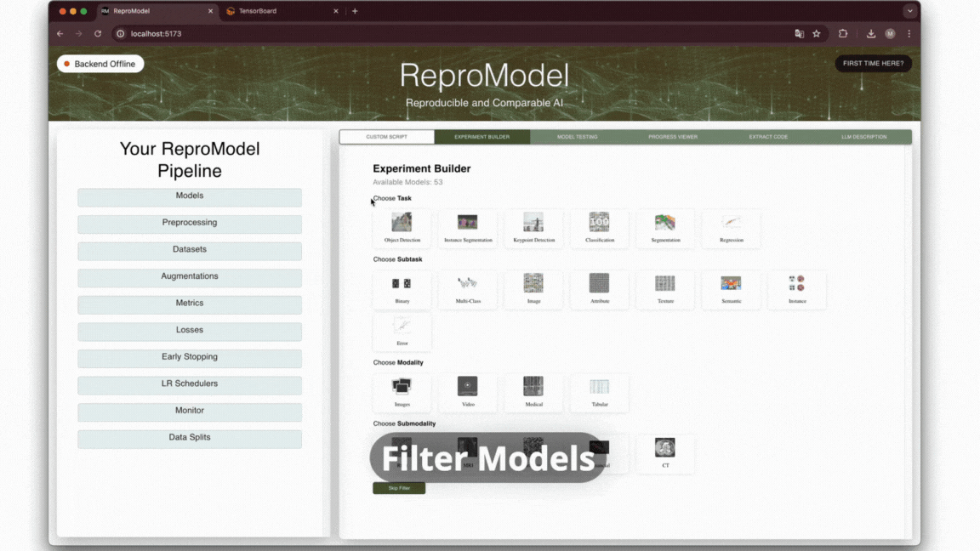Select the Tabular modality card
Viewport: 980px width, 551px height.
tap(600, 392)
